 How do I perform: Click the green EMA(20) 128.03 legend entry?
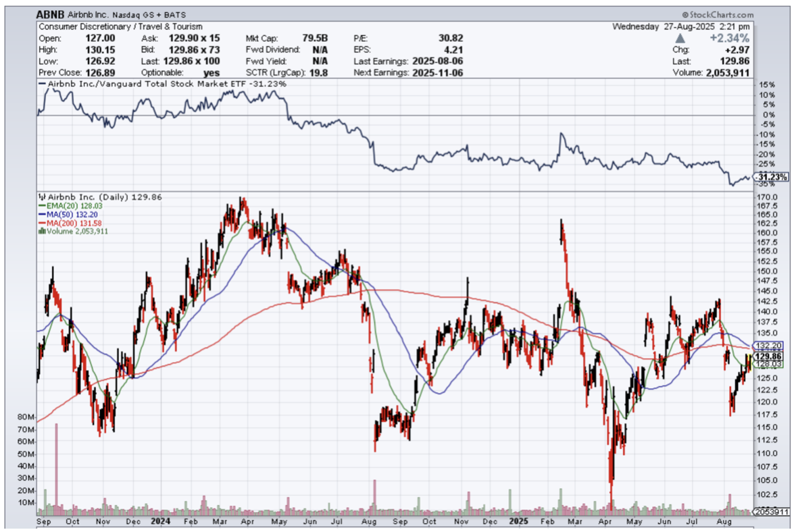(x=70, y=206)
